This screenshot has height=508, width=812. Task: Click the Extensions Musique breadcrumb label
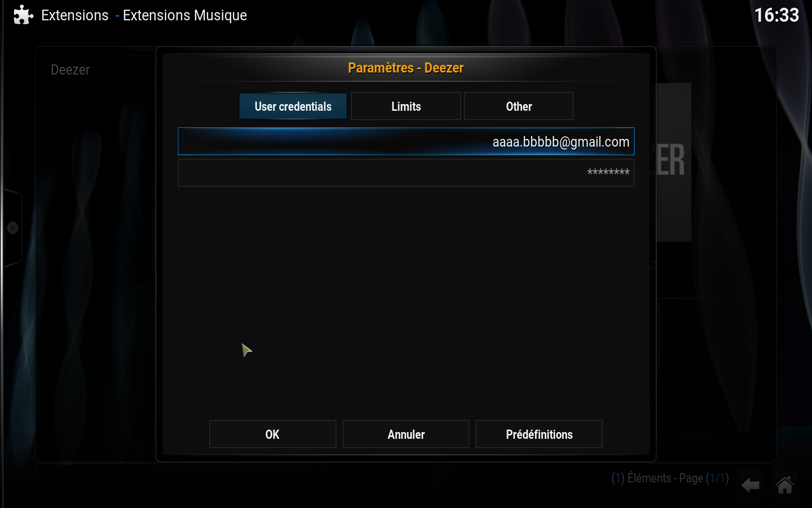tap(185, 15)
